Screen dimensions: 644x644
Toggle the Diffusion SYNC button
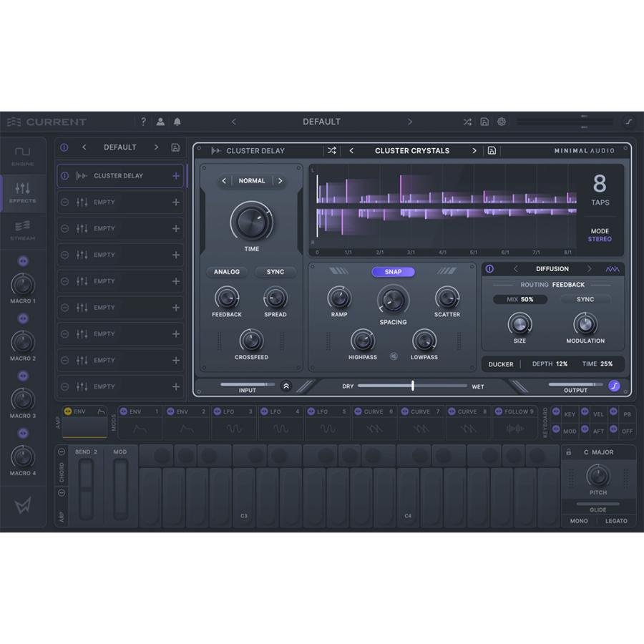pos(585,299)
